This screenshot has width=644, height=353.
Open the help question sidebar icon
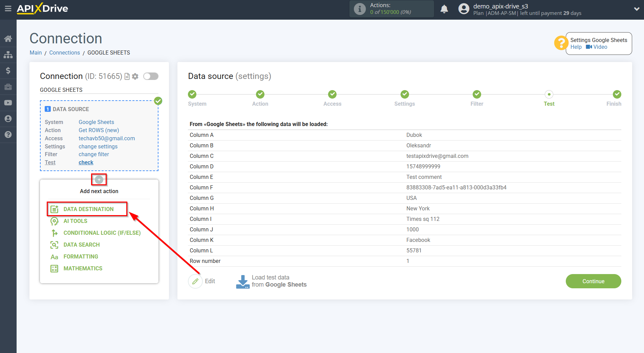click(x=8, y=134)
